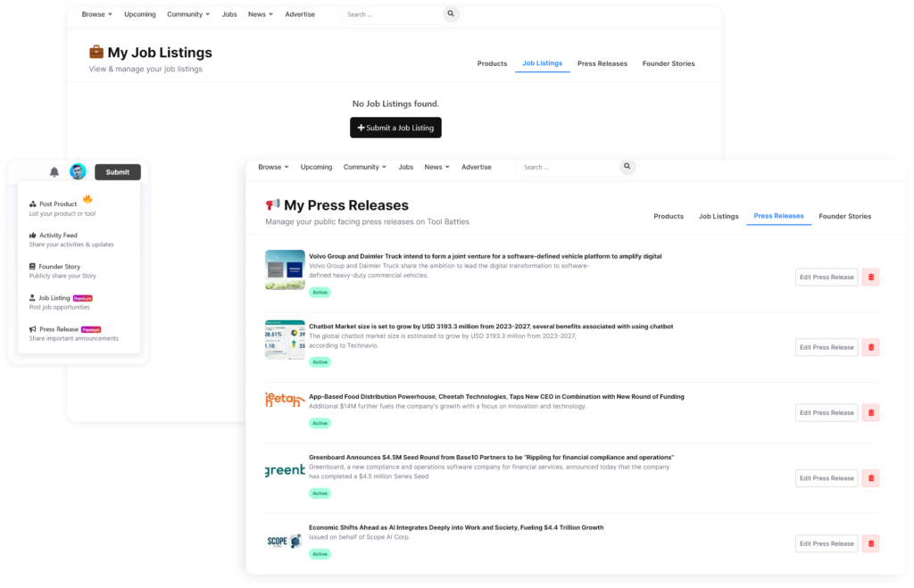This screenshot has height=588, width=914.
Task: Open Upcoming in Job Listings window navigation
Action: [140, 14]
